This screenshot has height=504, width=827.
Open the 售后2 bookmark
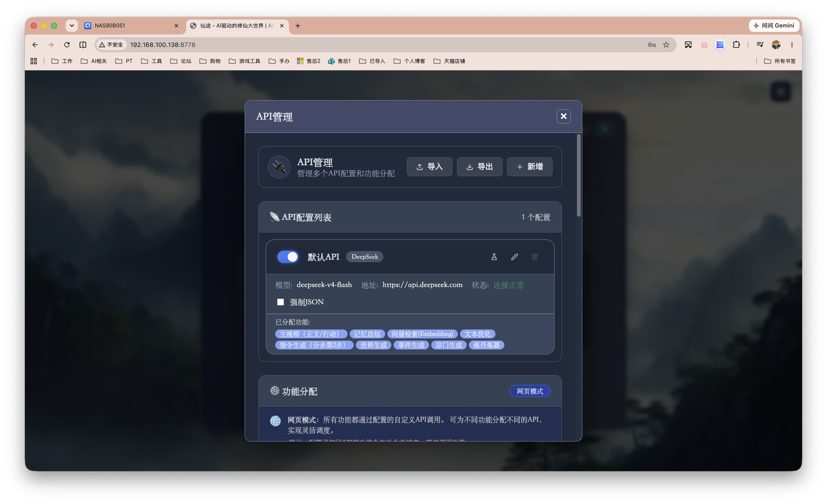(x=308, y=61)
